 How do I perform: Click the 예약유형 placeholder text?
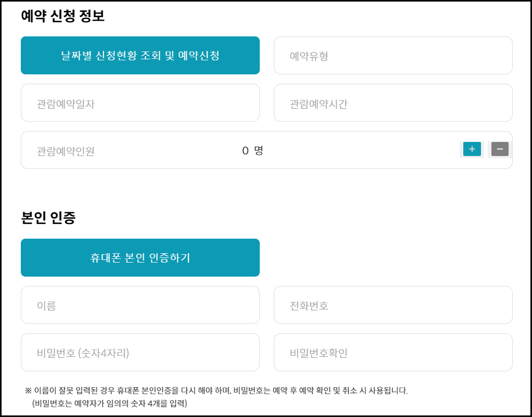(303, 55)
